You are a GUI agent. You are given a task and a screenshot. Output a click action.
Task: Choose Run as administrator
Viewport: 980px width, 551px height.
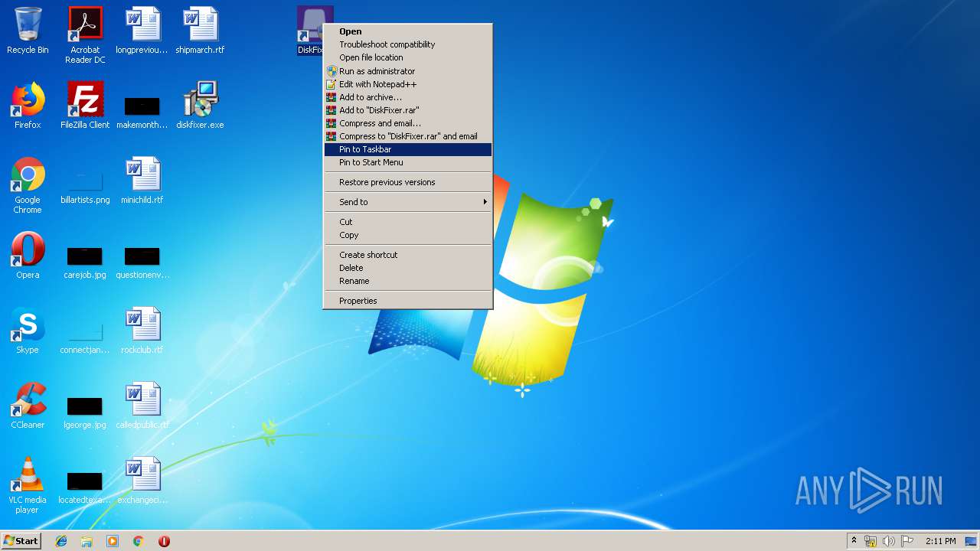[x=408, y=71]
